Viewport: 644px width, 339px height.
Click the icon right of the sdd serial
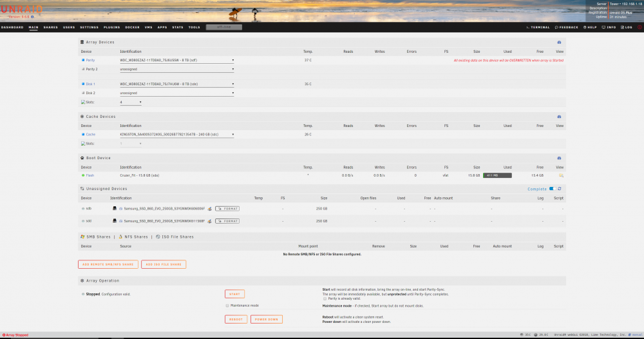(209, 221)
